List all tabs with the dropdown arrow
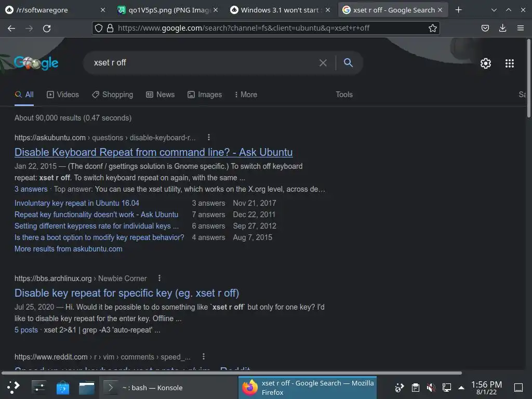This screenshot has height=399, width=532. 494,10
